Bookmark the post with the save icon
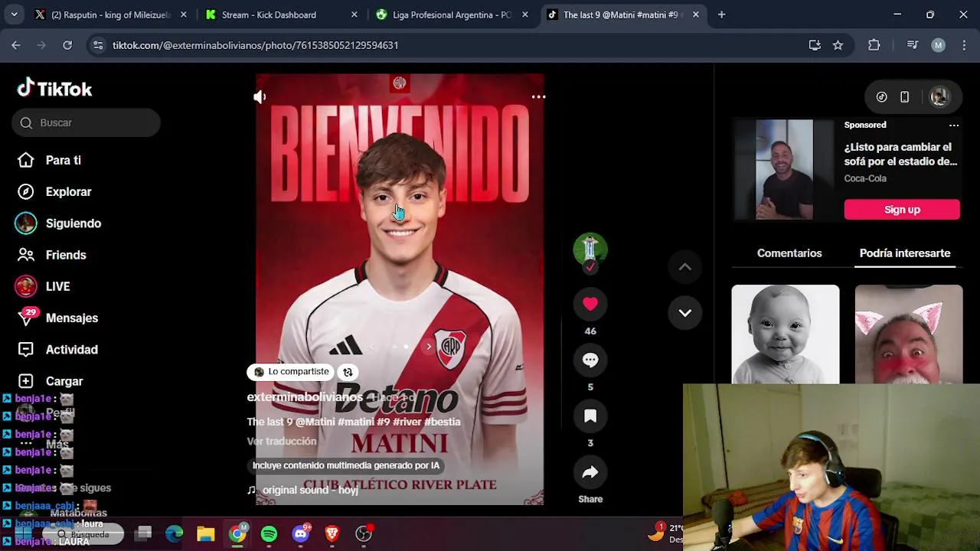The width and height of the screenshot is (980, 551). tap(590, 416)
